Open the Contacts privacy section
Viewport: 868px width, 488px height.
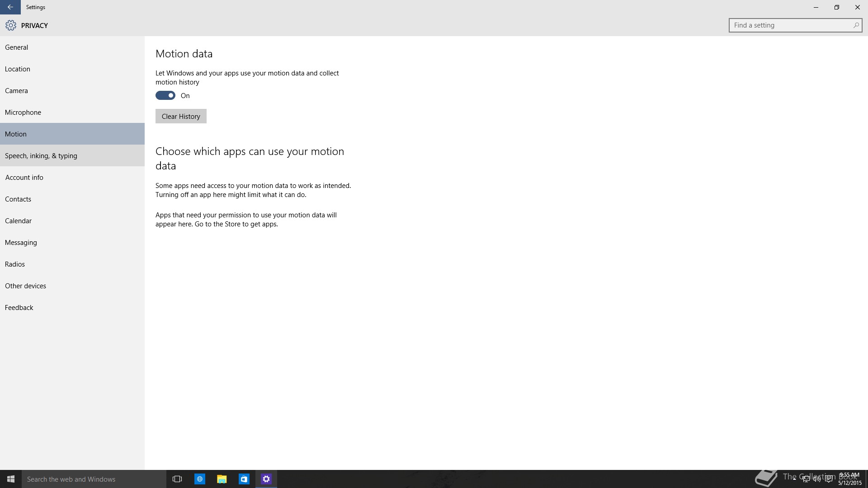pyautogui.click(x=72, y=199)
